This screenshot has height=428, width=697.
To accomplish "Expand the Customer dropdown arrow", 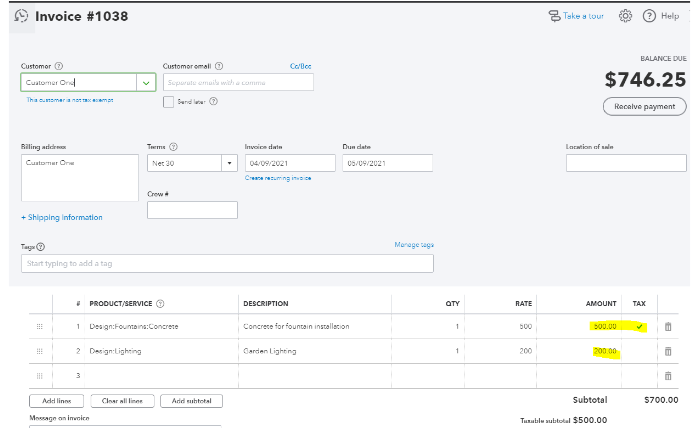I will [147, 83].
